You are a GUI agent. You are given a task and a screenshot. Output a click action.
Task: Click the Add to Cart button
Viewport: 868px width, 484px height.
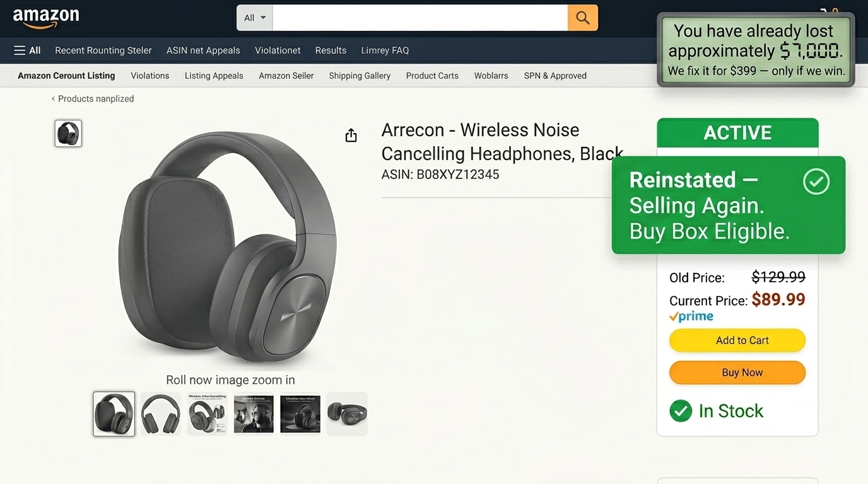coord(737,340)
